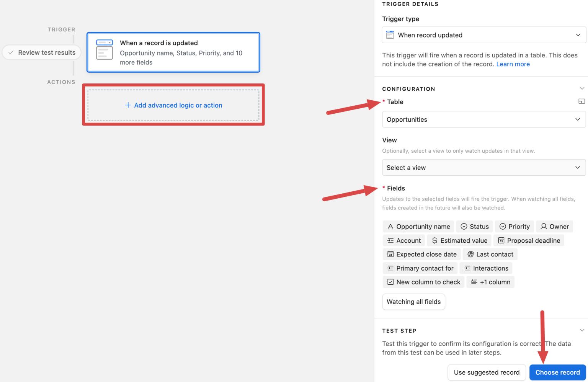Click the spiral icon on the Last contact chip
This screenshot has width=588, height=382.
pos(470,254)
